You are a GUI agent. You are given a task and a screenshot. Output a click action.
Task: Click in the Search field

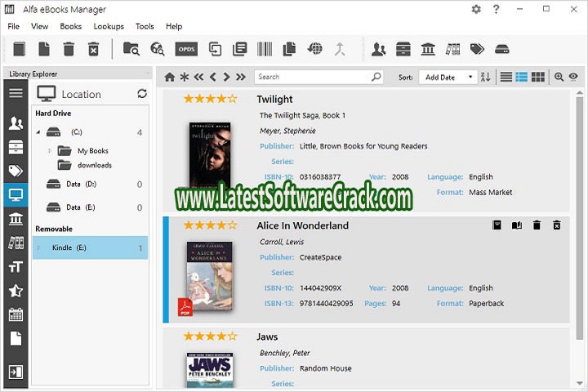[x=318, y=77]
